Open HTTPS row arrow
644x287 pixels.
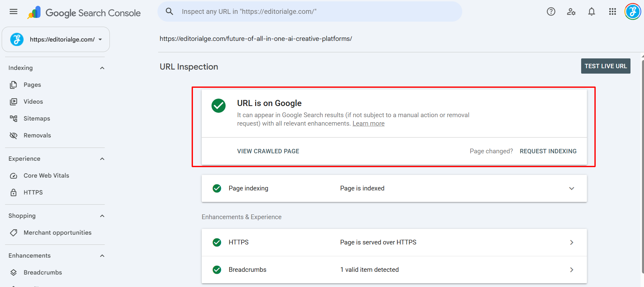572,242
